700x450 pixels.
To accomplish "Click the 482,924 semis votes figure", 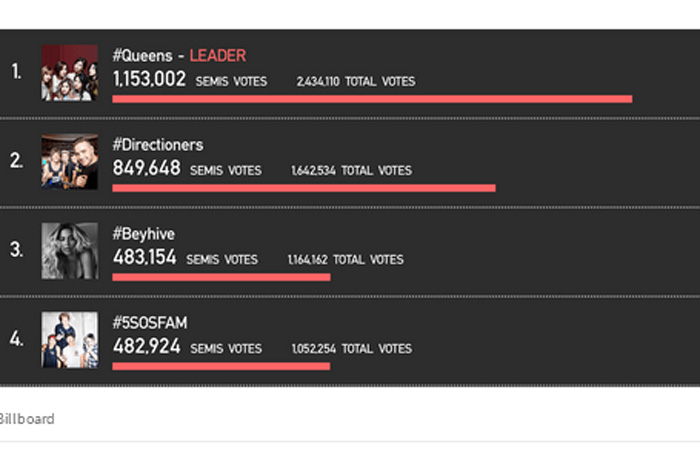I will [147, 347].
